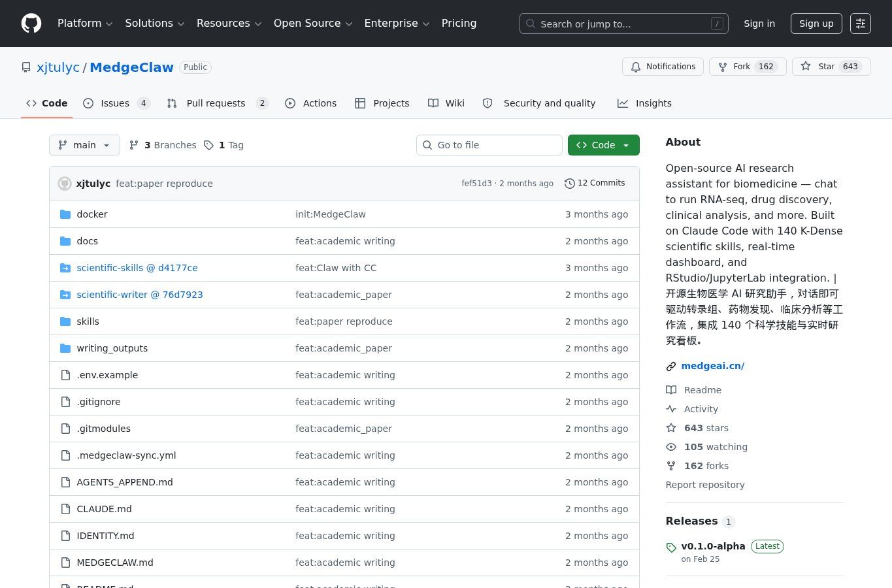Click the search magnifier icon in header

(x=531, y=24)
